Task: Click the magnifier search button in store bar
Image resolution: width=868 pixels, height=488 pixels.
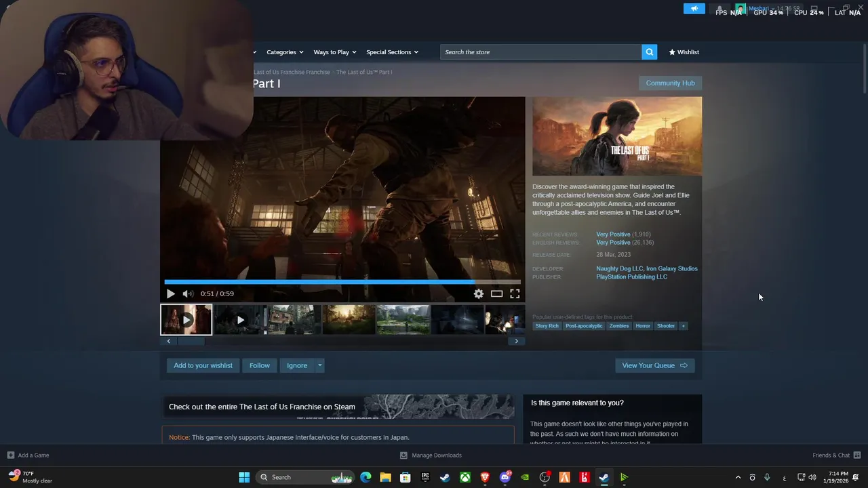Action: 650,52
